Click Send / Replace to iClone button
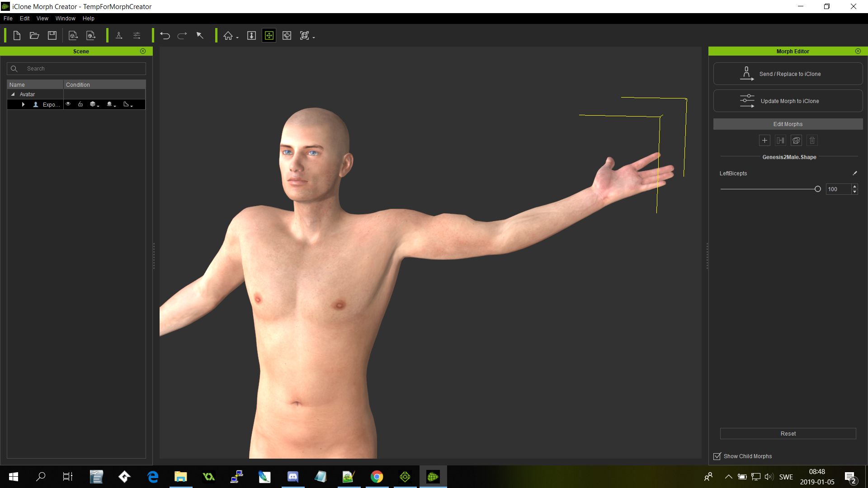868x488 pixels. [x=788, y=74]
